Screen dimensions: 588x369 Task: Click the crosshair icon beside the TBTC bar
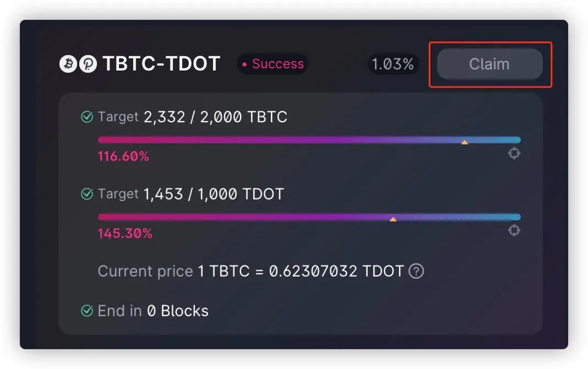tap(514, 154)
